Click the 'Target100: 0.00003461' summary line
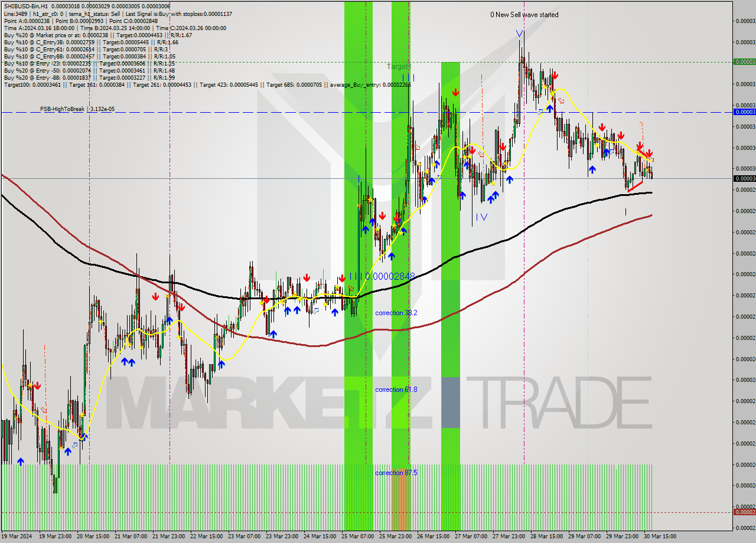The height and width of the screenshot is (543, 756). coord(207,85)
